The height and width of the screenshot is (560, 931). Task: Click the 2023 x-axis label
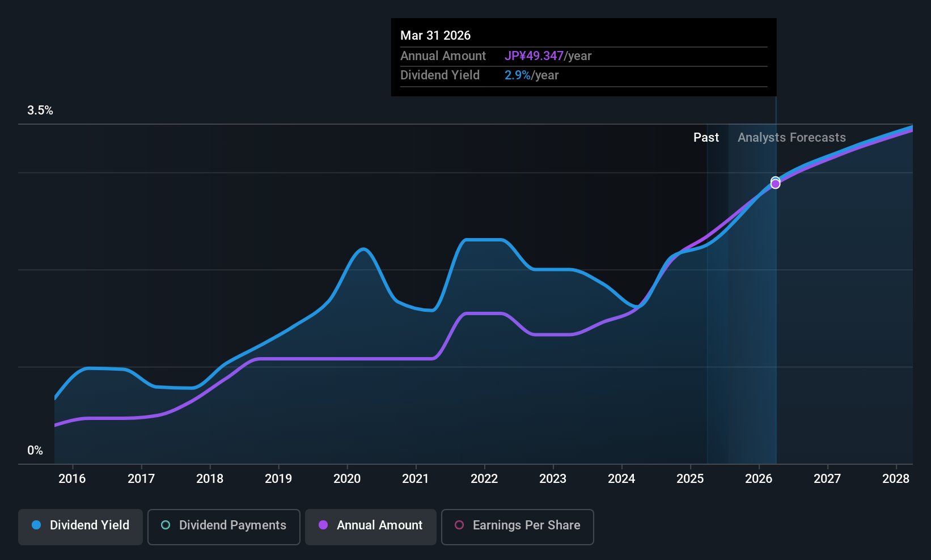point(553,479)
